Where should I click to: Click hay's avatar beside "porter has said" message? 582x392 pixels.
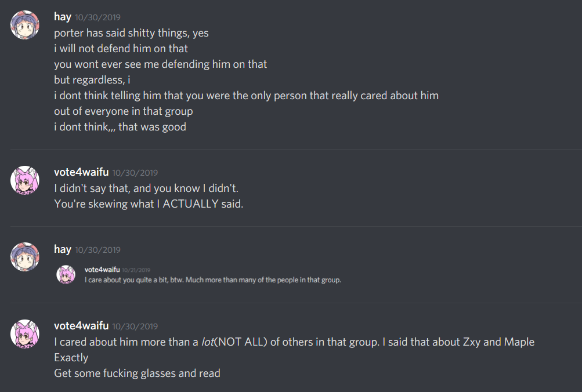[x=25, y=25]
